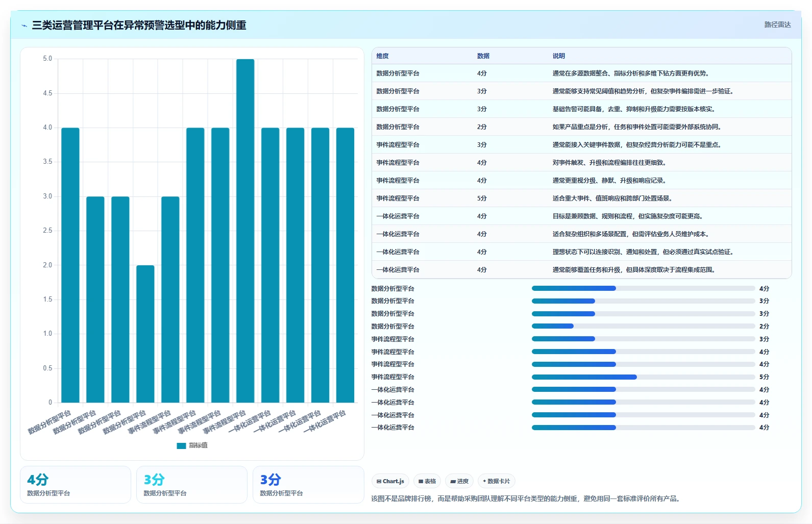This screenshot has height=524, width=812.
Task: Select the Chart.js chip
Action: pyautogui.click(x=390, y=481)
